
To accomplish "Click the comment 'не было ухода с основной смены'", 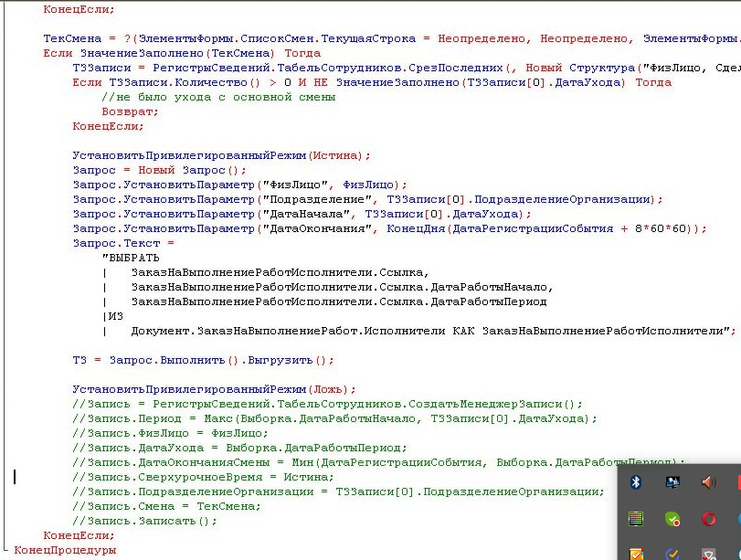I will click(x=219, y=97).
